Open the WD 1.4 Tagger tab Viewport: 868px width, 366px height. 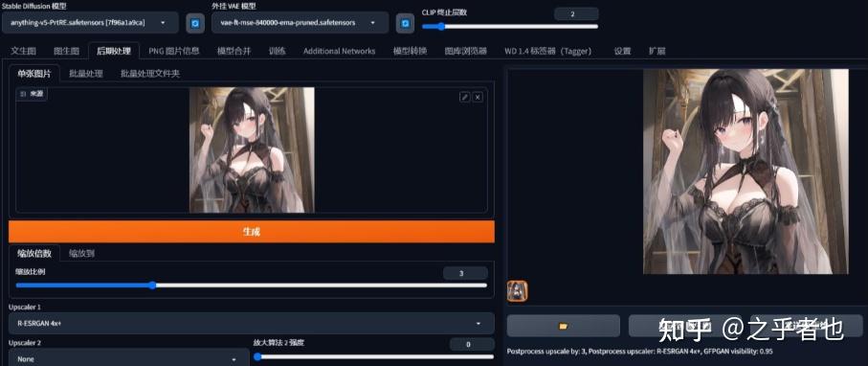(547, 51)
